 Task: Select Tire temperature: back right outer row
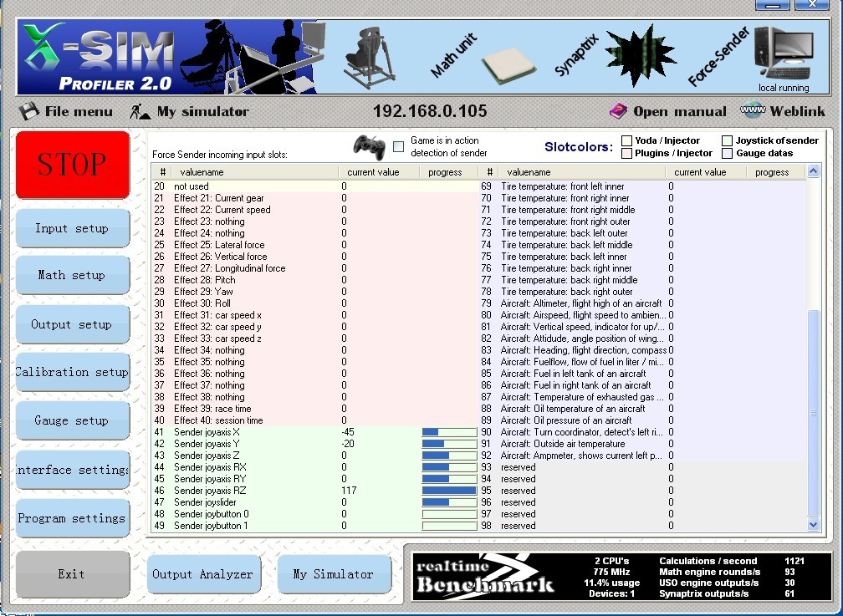pos(642,292)
